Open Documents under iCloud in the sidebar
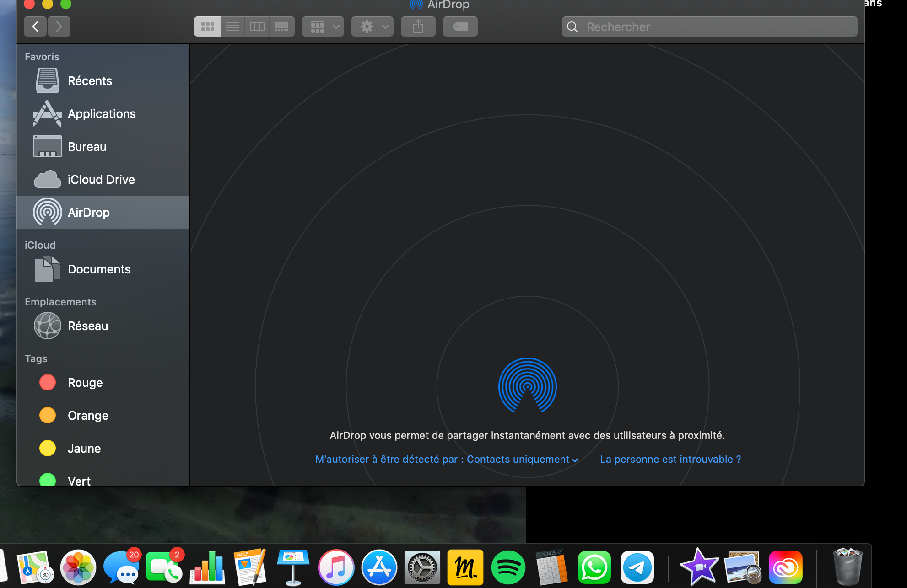The width and height of the screenshot is (907, 588). [99, 269]
